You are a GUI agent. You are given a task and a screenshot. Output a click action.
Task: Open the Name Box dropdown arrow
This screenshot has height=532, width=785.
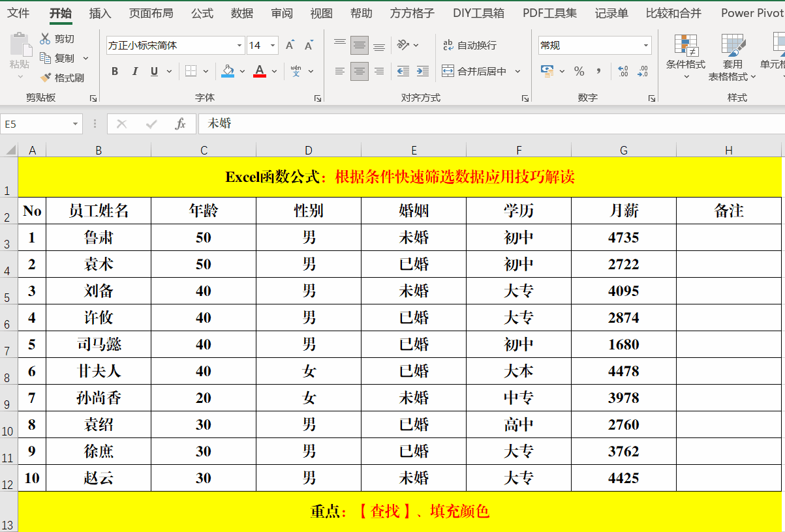pyautogui.click(x=76, y=124)
